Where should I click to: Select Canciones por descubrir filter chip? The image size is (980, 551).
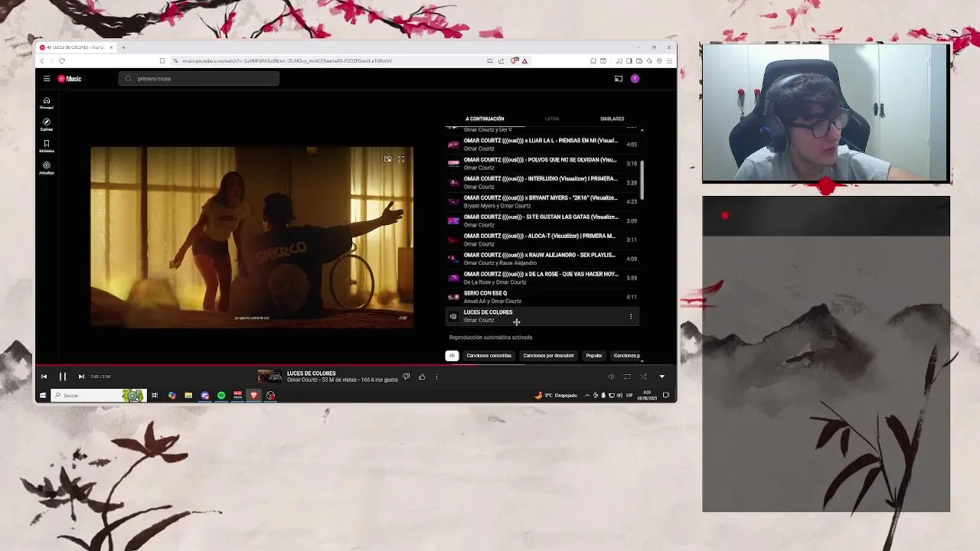pos(548,356)
